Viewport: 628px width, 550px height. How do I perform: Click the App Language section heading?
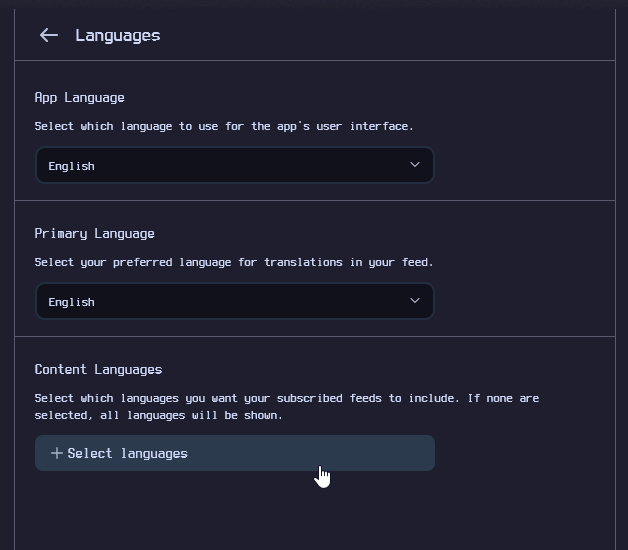[79, 98]
